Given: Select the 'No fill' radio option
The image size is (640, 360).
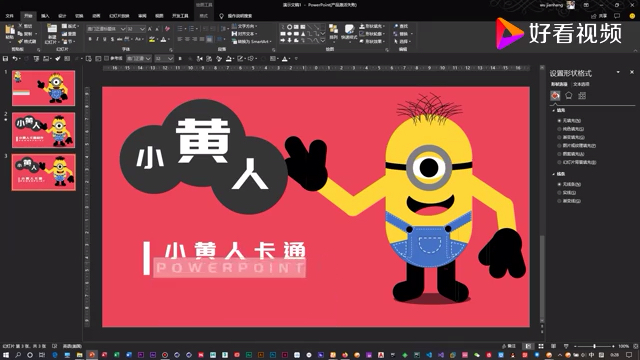Looking at the screenshot, I should pos(559,121).
